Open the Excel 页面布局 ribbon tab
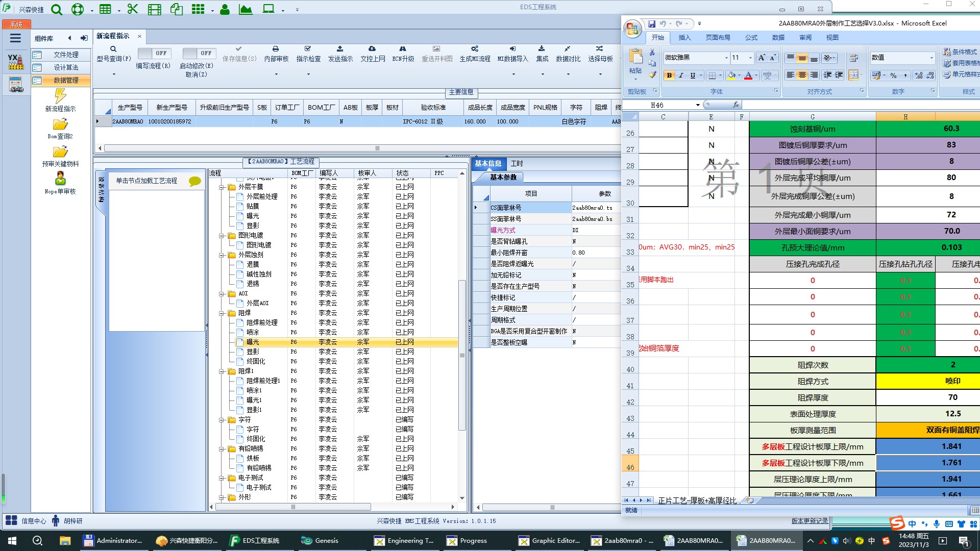980x551 pixels. tap(718, 38)
